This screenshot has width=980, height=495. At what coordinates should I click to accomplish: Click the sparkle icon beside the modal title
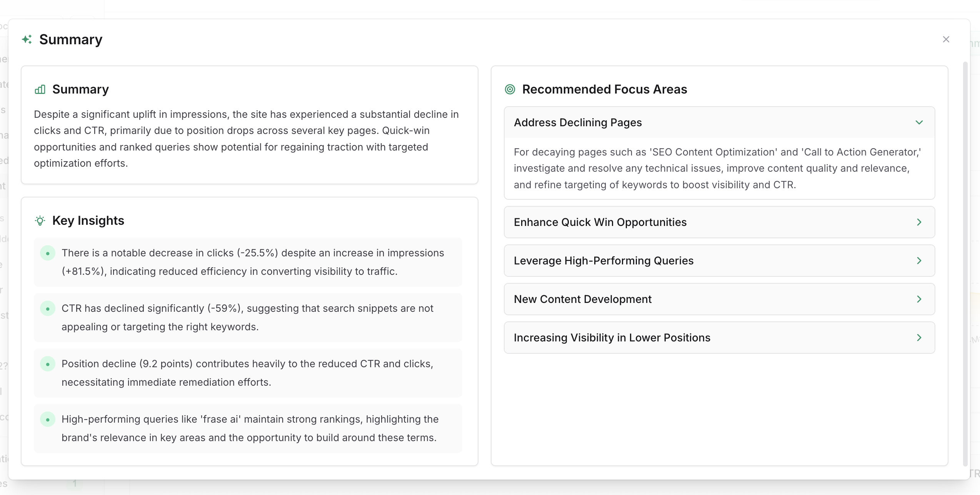click(27, 39)
